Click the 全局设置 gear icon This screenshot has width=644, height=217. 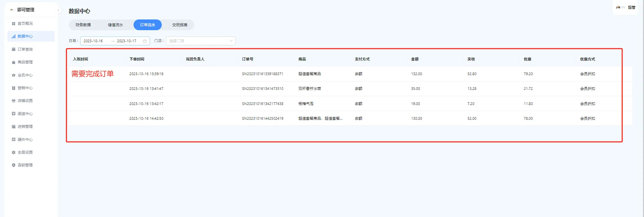click(13, 152)
